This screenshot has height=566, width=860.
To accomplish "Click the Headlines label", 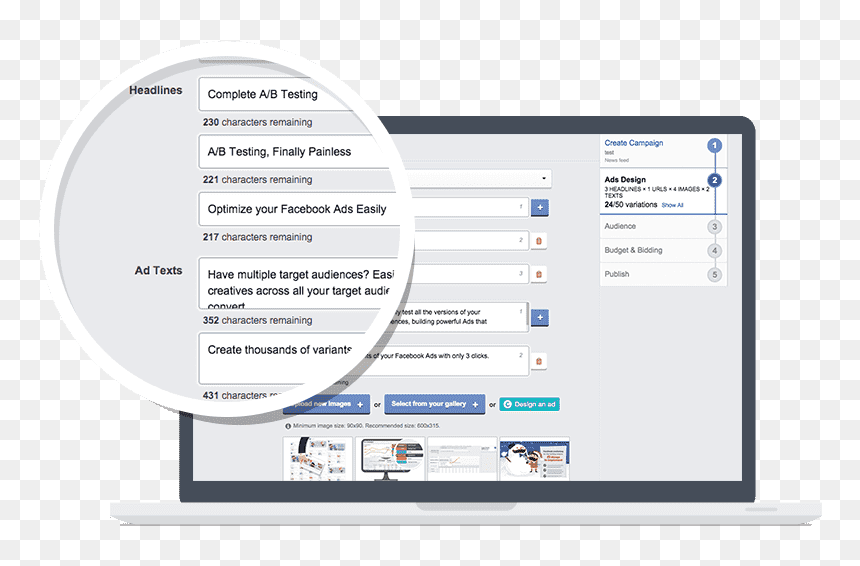I will [156, 90].
